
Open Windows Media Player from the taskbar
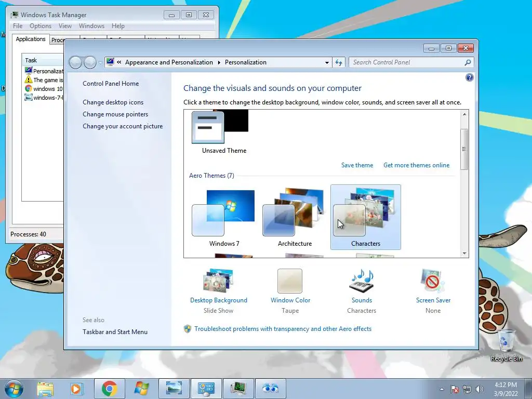coord(76,389)
